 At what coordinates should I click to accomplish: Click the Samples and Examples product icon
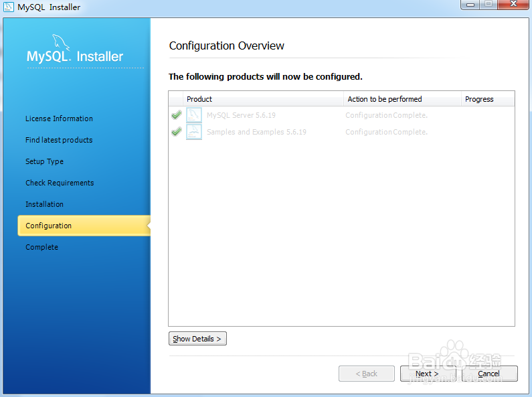pyautogui.click(x=194, y=132)
